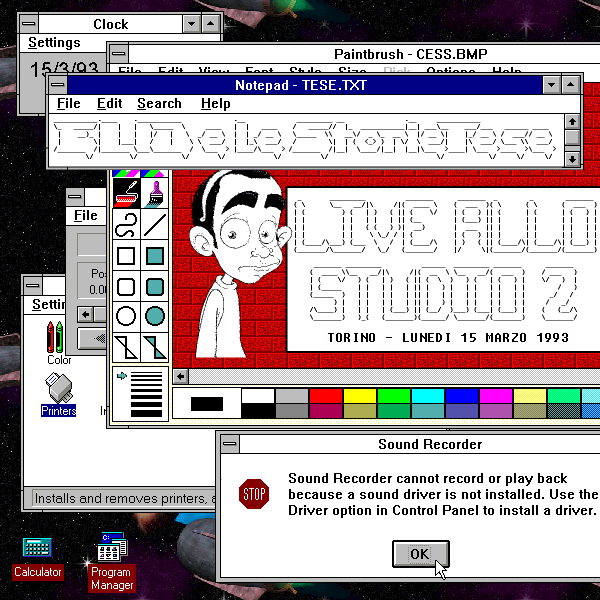Viewport: 600px width, 600px height.
Task: Open the Settings menu in Clock
Action: 54,42
